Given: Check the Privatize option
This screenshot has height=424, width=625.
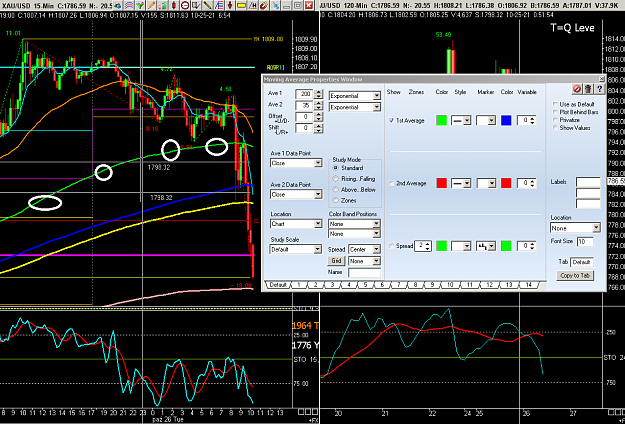Looking at the screenshot, I should point(555,120).
